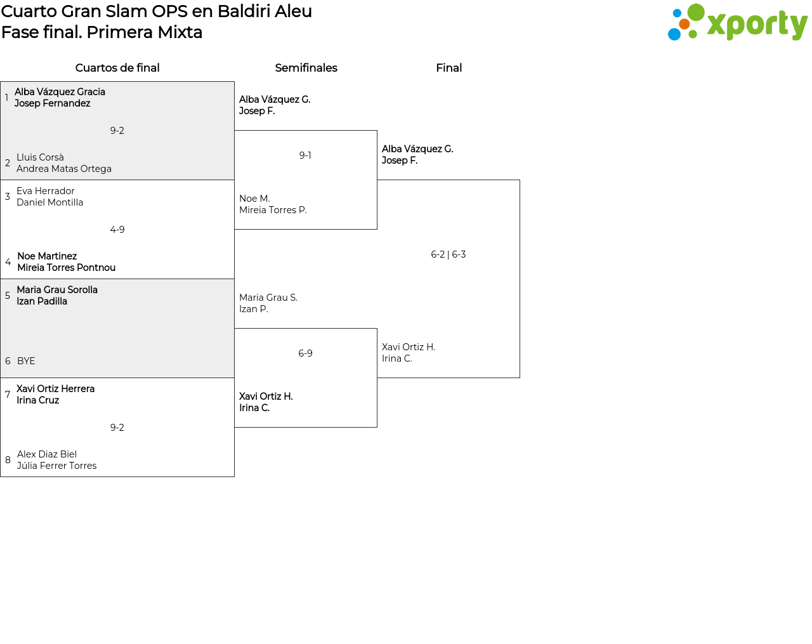The height and width of the screenshot is (644, 812).
Task: Select the Final column header
Action: (449, 68)
